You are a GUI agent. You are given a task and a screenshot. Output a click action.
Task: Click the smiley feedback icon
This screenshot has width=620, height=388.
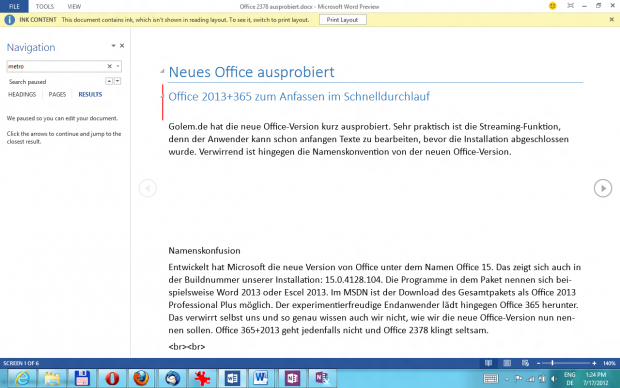tap(552, 6)
